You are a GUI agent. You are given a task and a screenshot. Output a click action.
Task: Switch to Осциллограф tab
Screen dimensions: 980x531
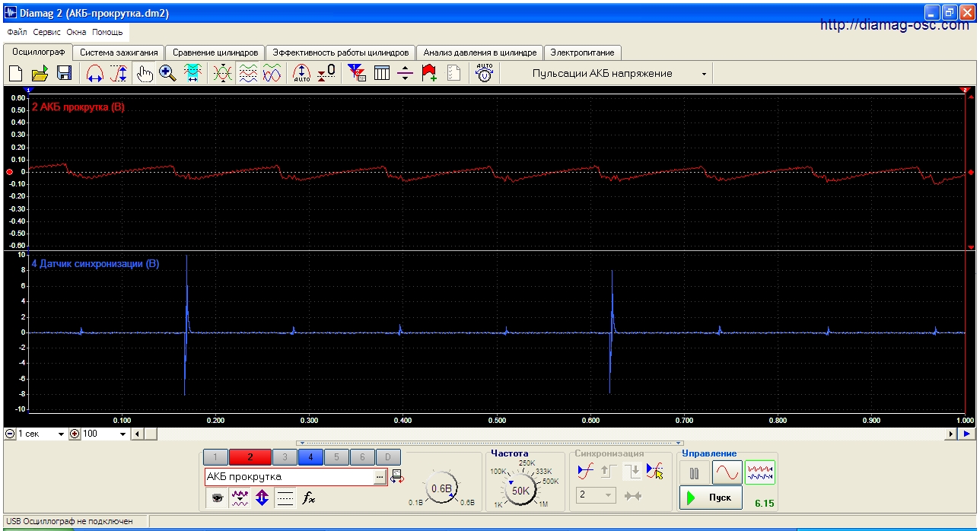pyautogui.click(x=37, y=52)
